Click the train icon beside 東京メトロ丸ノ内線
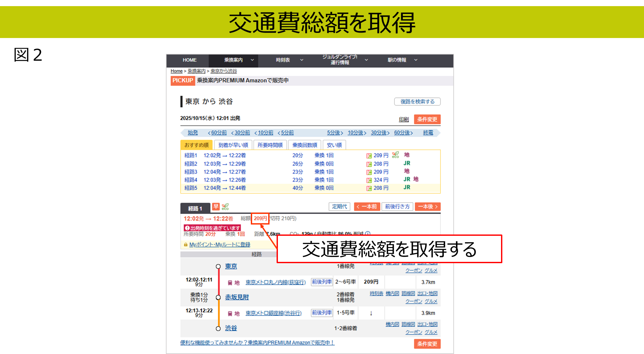This screenshot has width=644, height=354. (230, 283)
